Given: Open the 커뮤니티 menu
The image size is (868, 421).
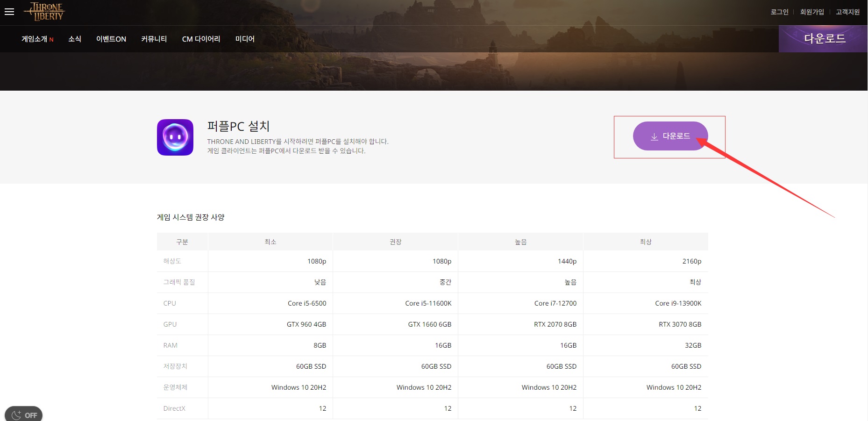Looking at the screenshot, I should [154, 39].
